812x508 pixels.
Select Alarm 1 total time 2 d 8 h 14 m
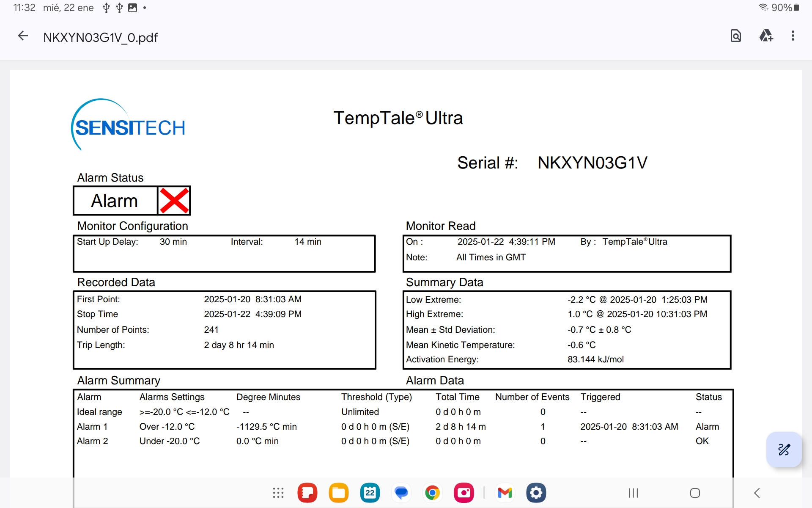(x=461, y=427)
